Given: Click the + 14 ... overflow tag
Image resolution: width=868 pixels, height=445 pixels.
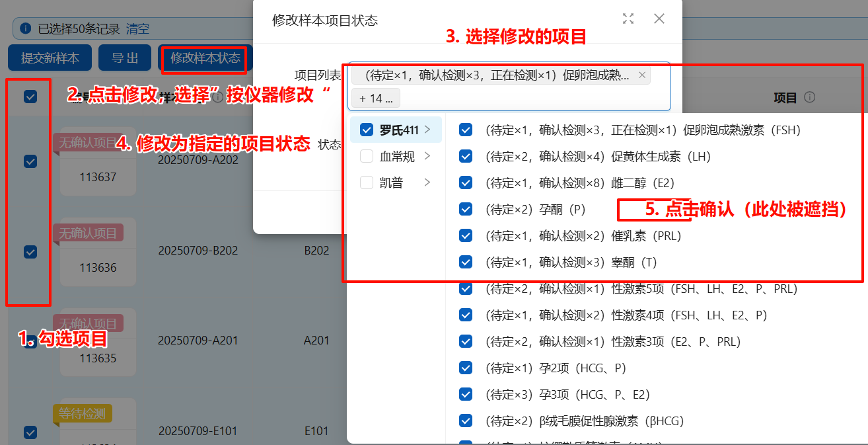Looking at the screenshot, I should tap(376, 99).
